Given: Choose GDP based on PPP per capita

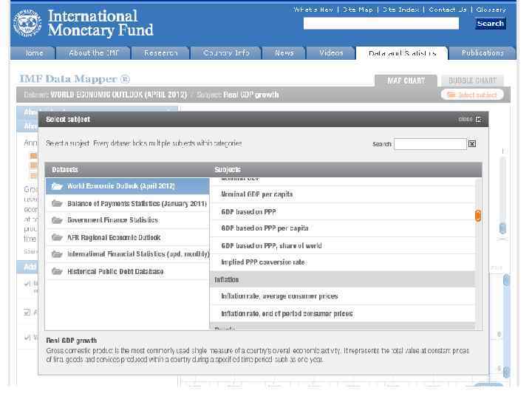Looking at the screenshot, I should point(342,228).
